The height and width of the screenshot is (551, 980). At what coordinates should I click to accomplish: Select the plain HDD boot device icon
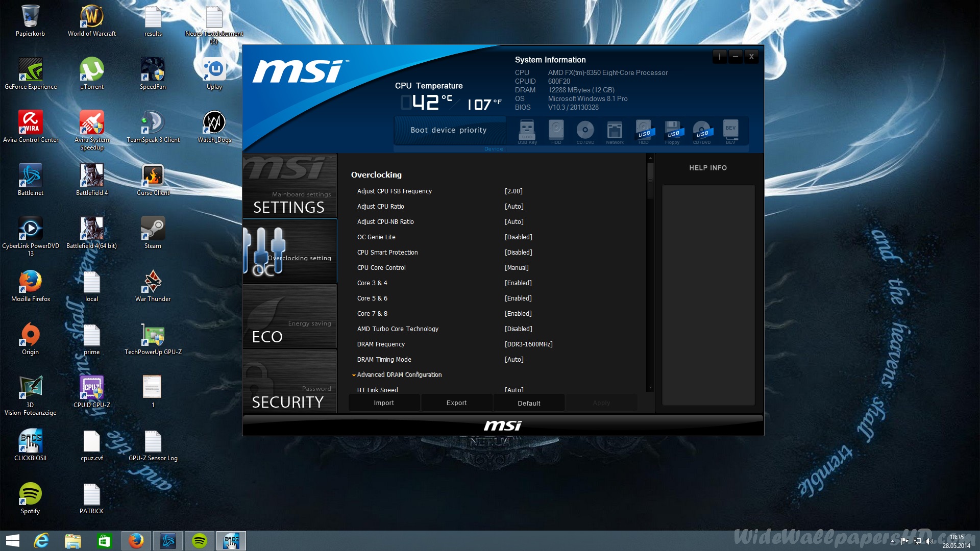pos(556,131)
